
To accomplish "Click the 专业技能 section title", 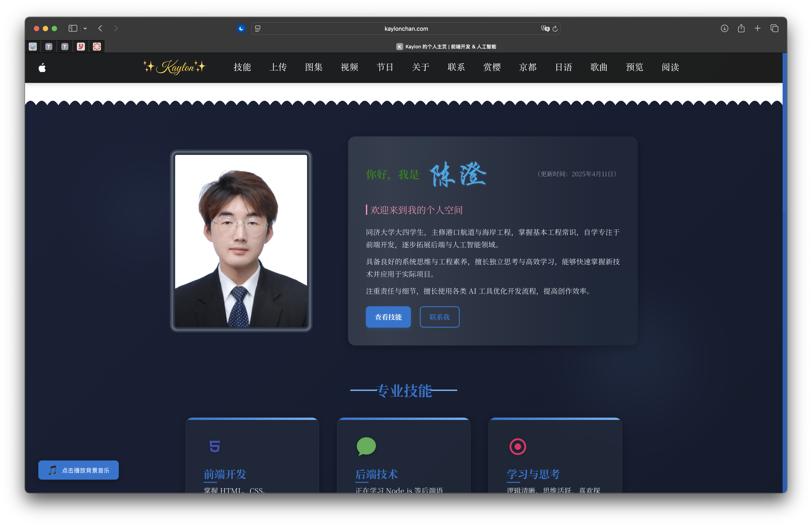I will [404, 390].
